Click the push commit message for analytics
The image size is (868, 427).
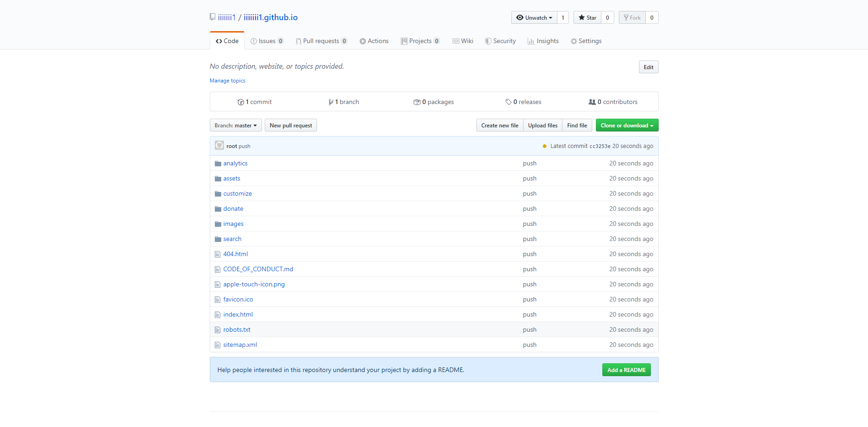[530, 164]
